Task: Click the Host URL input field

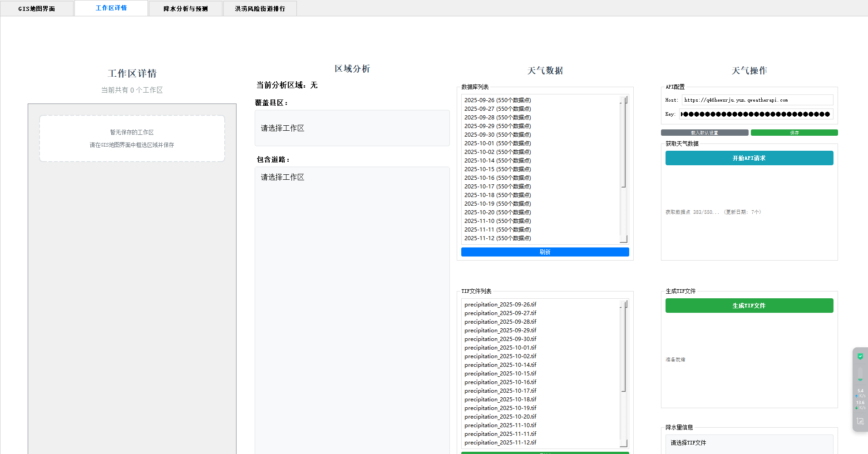Action: 757,100
